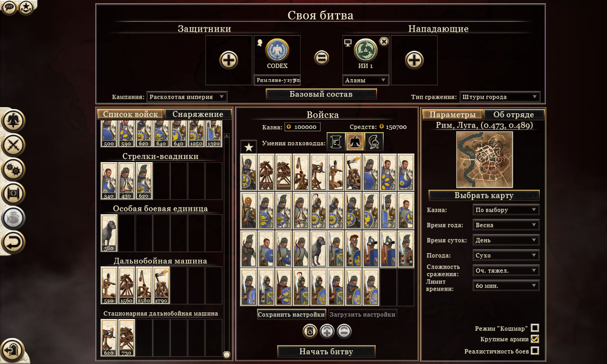Open the Сложность сражения dropdown

pos(506,270)
